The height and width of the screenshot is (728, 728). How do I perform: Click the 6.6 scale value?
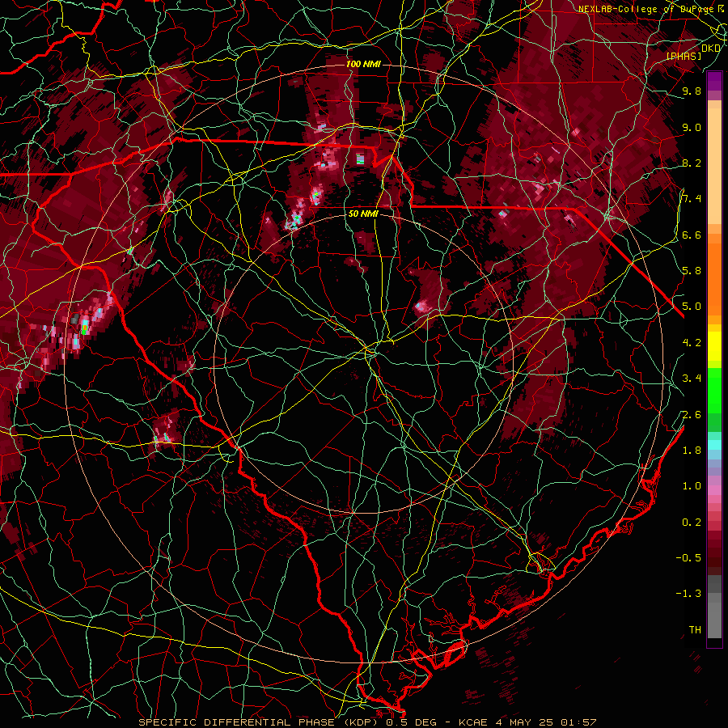click(x=692, y=235)
